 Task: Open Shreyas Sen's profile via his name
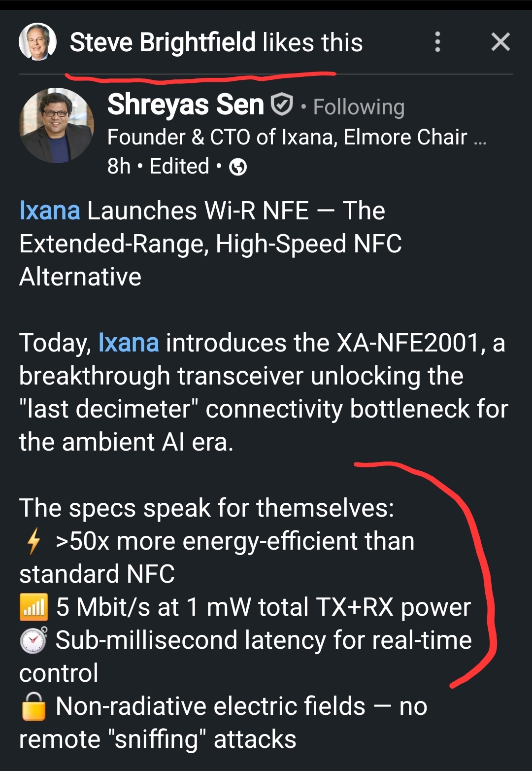186,105
